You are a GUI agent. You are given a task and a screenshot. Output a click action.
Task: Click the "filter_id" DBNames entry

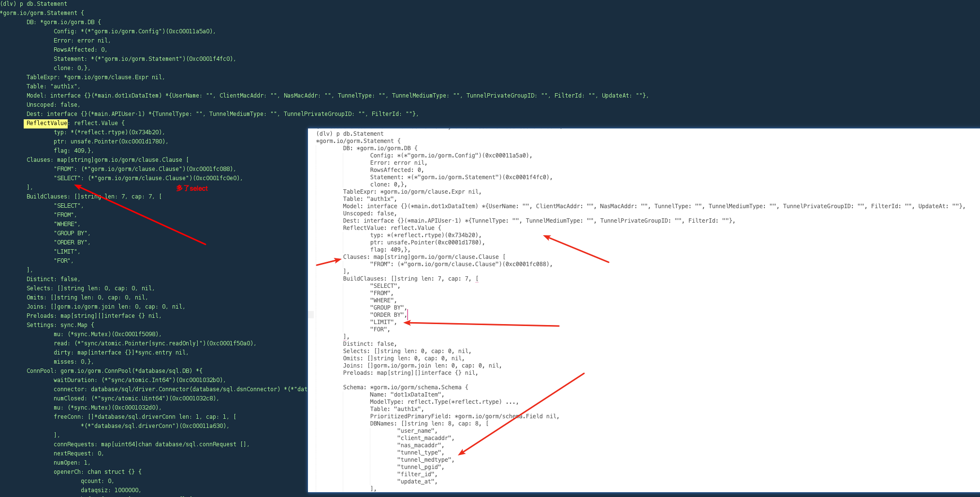tap(417, 474)
